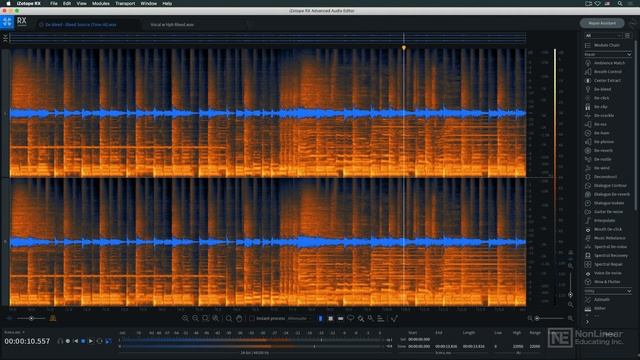Image resolution: width=640 pixels, height=360 pixels.
Task: Open the module filter All dropdown
Action: (x=603, y=36)
